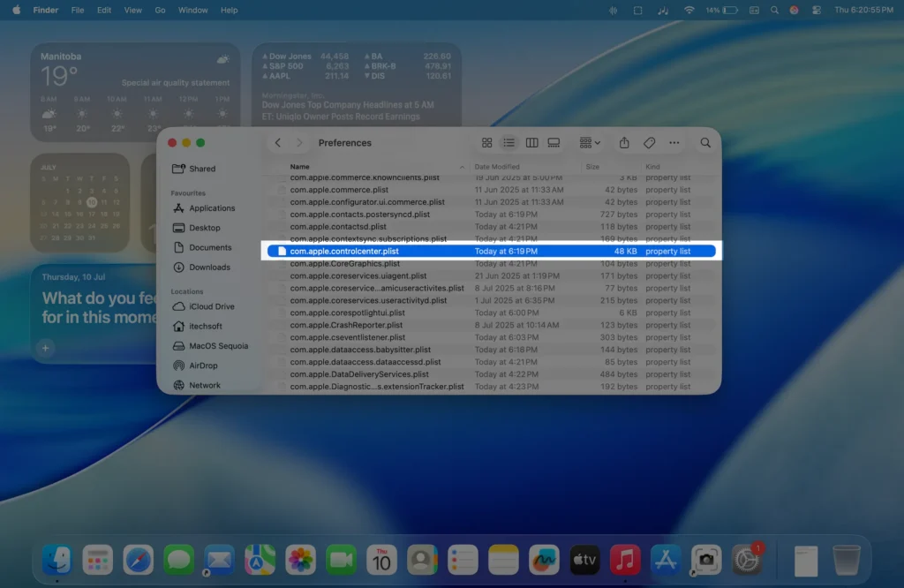Toggle list view in the Finder toolbar

pos(509,142)
